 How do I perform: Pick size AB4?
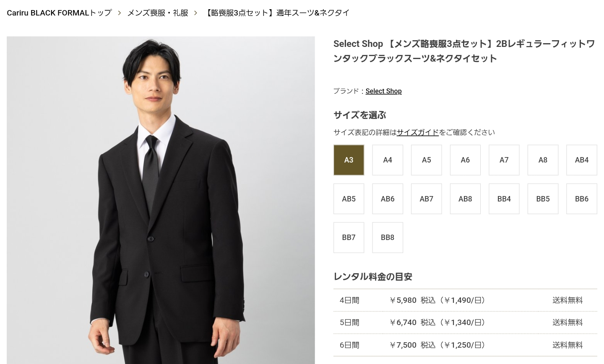point(582,160)
